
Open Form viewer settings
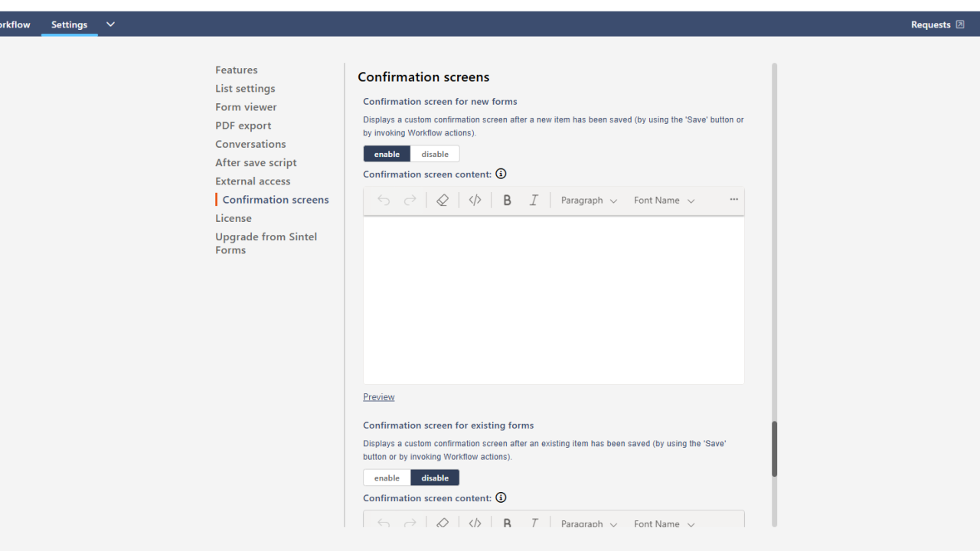(x=246, y=107)
